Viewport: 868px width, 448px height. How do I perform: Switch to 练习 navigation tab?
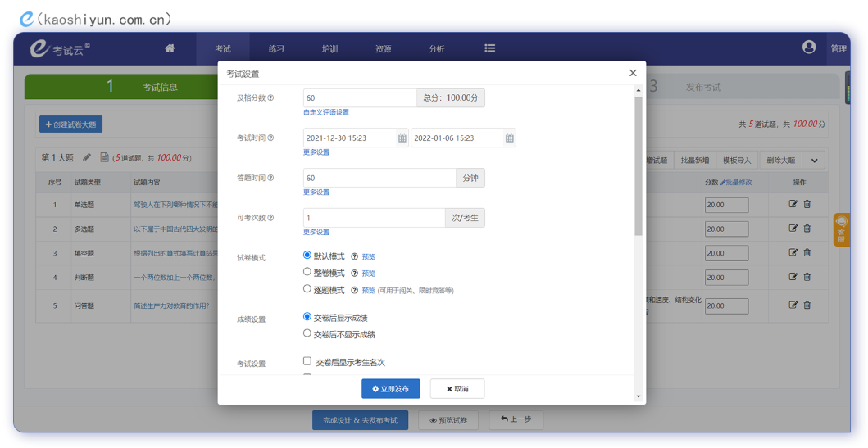pos(276,49)
